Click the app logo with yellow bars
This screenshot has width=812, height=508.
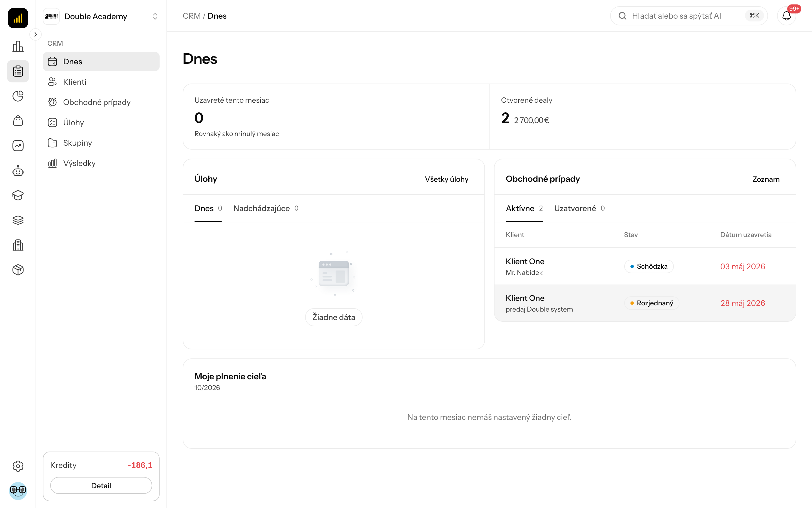pyautogui.click(x=18, y=18)
